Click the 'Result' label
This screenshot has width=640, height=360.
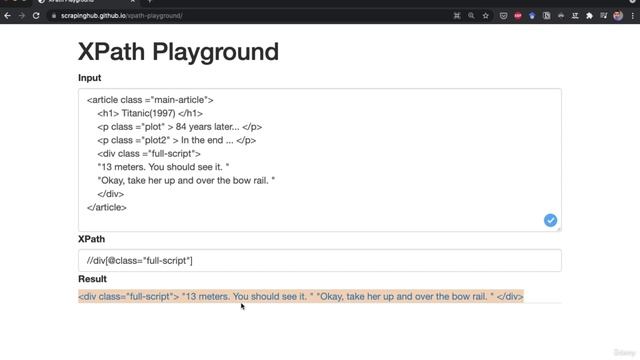92,279
